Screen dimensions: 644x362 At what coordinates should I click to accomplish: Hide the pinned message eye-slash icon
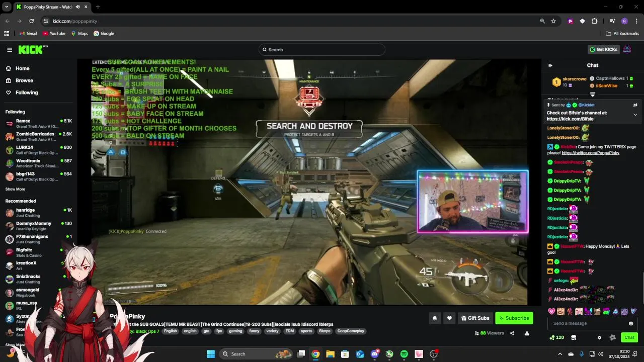tap(635, 105)
